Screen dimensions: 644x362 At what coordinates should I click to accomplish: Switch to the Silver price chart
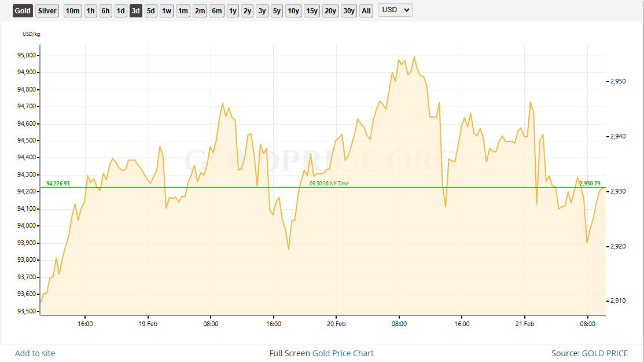(47, 10)
